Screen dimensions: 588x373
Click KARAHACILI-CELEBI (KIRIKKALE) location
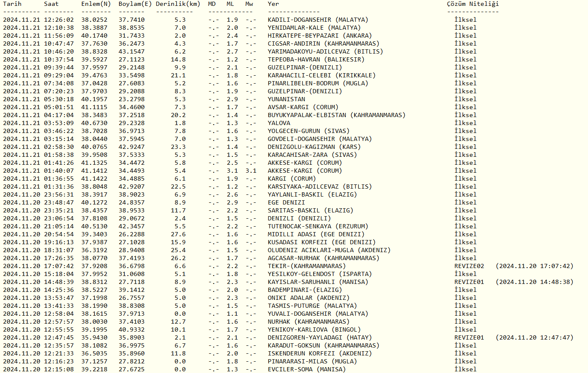(322, 75)
